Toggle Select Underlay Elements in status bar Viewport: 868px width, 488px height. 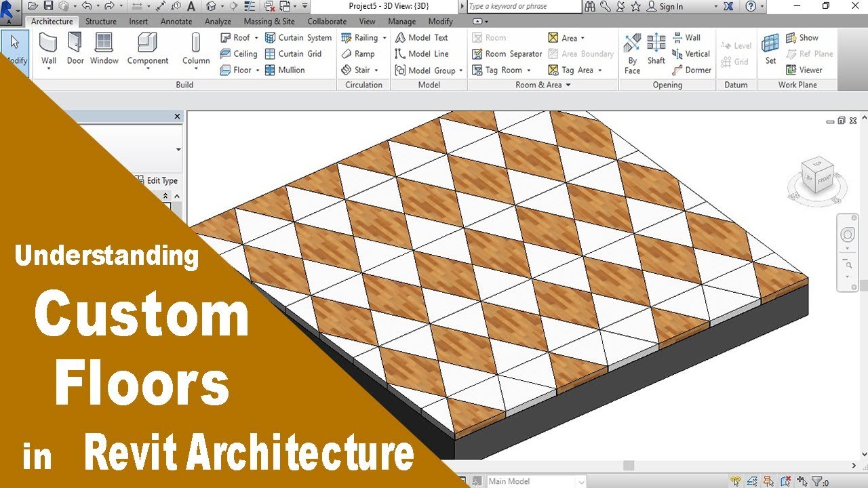753,481
